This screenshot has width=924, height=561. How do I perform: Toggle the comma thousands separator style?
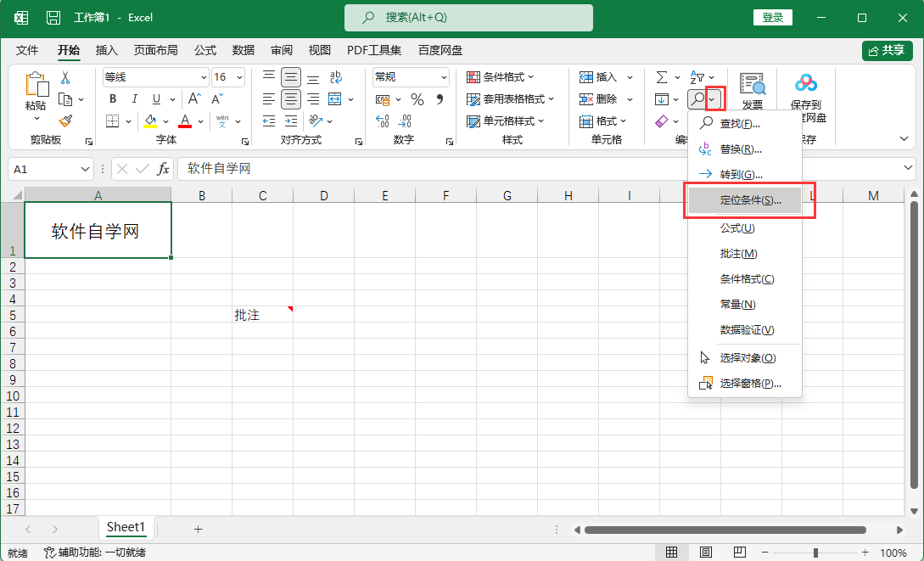440,98
